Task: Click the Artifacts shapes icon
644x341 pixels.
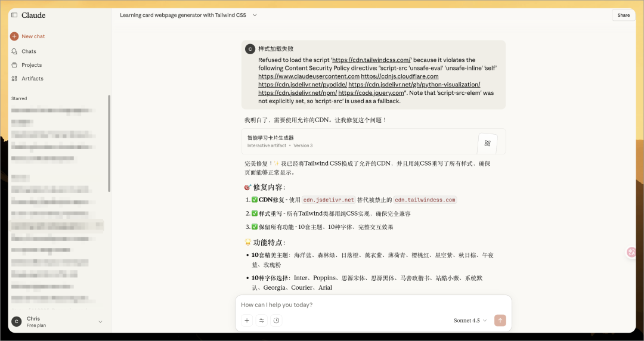Action: point(14,79)
